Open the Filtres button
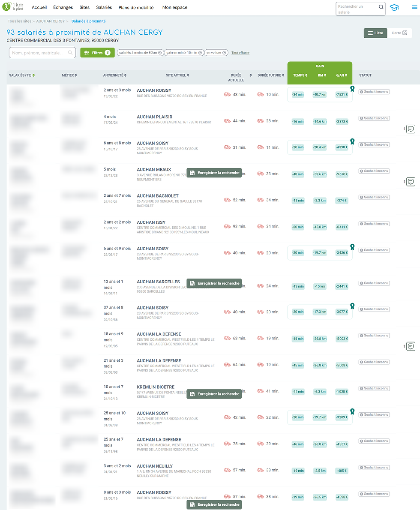The height and width of the screenshot is (510, 420). pos(97,53)
